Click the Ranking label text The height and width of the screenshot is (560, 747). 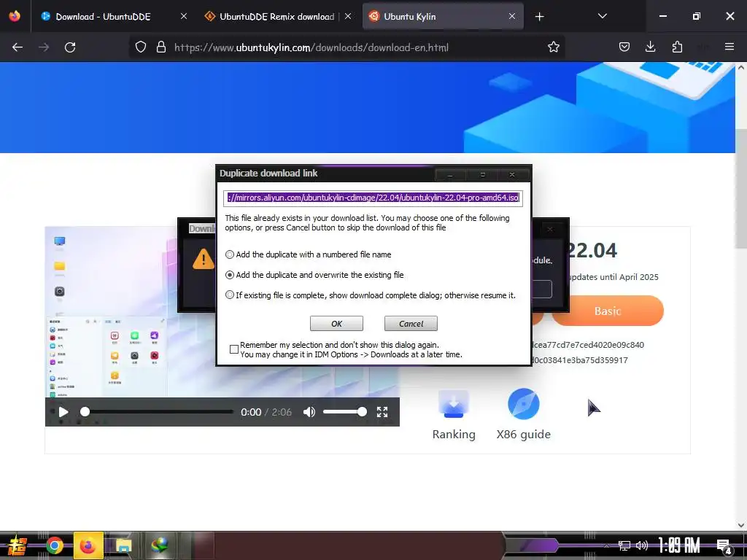pyautogui.click(x=454, y=435)
